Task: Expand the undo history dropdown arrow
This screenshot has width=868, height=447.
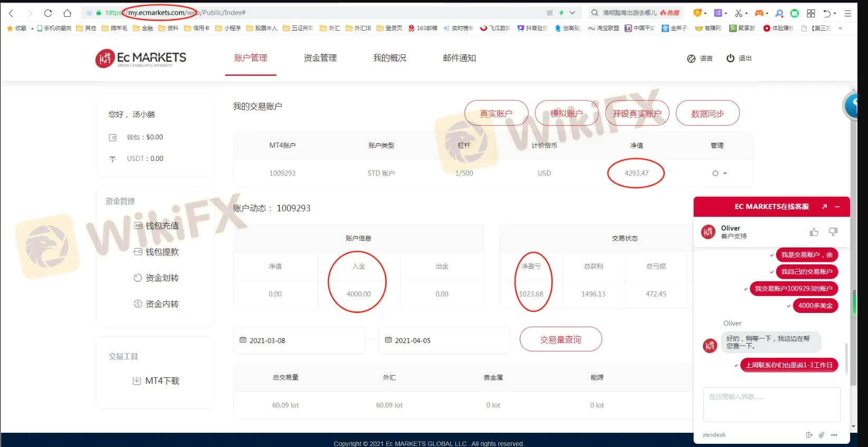Action: click(x=835, y=14)
